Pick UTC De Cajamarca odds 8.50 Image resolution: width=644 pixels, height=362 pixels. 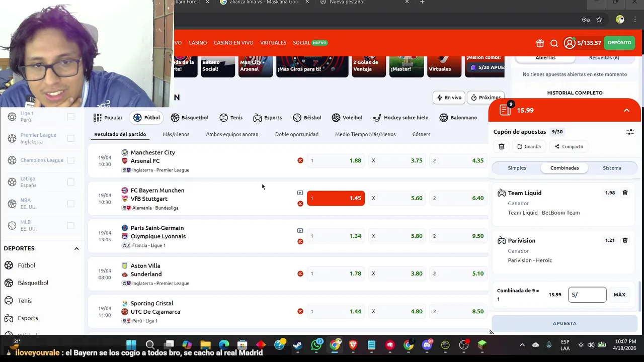point(458,311)
